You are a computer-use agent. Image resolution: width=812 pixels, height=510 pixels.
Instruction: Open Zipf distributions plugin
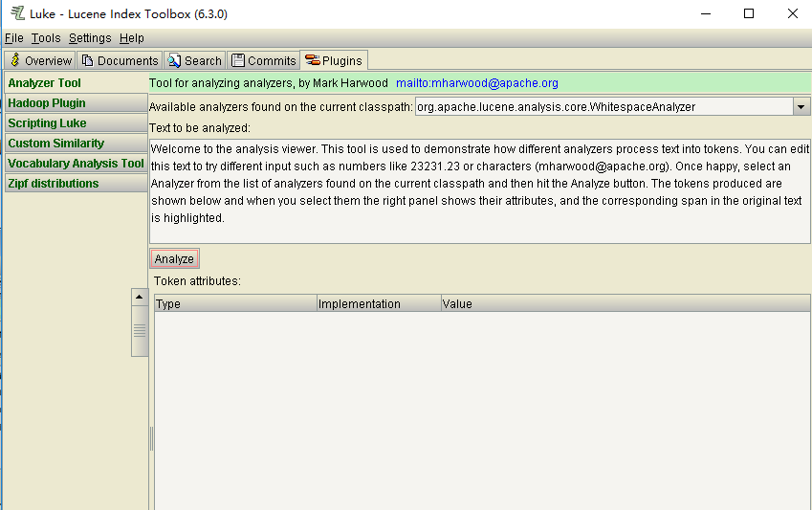77,184
